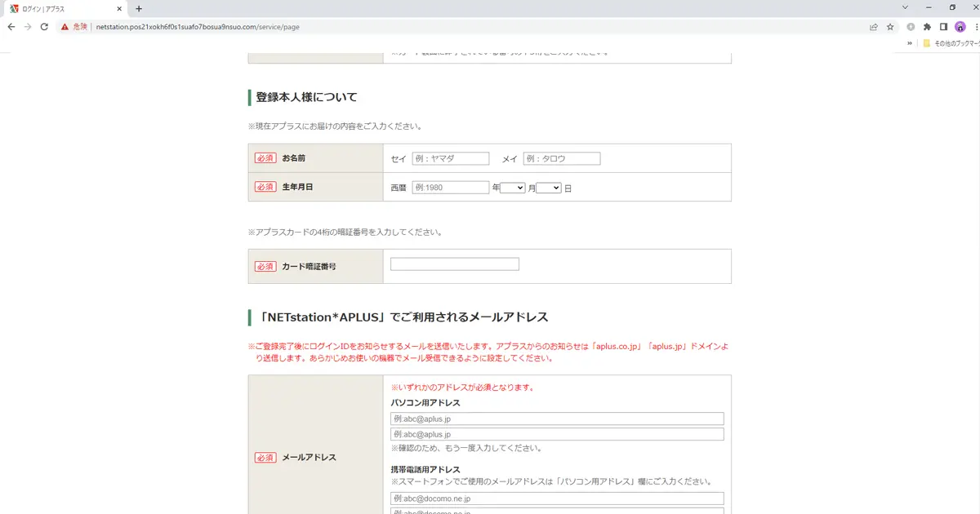Click the red 危険 warning icon

pos(65,26)
